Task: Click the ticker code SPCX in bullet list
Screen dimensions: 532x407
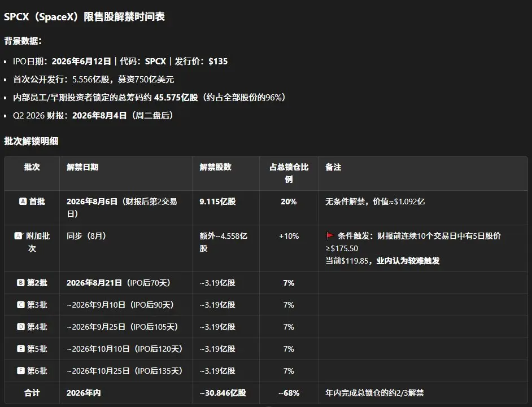Action: [155, 62]
